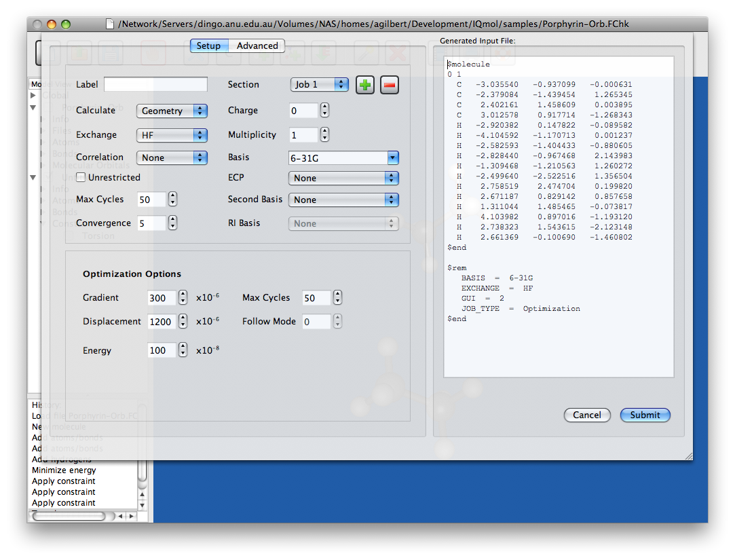Viewport: 735px width, 560px height.
Task: Open the Correlation dropdown
Action: tap(172, 157)
